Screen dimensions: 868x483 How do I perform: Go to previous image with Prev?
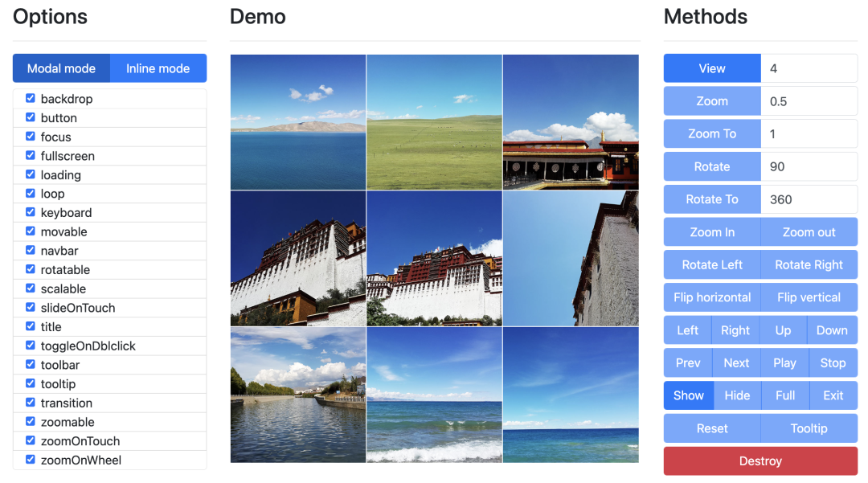pyautogui.click(x=688, y=362)
